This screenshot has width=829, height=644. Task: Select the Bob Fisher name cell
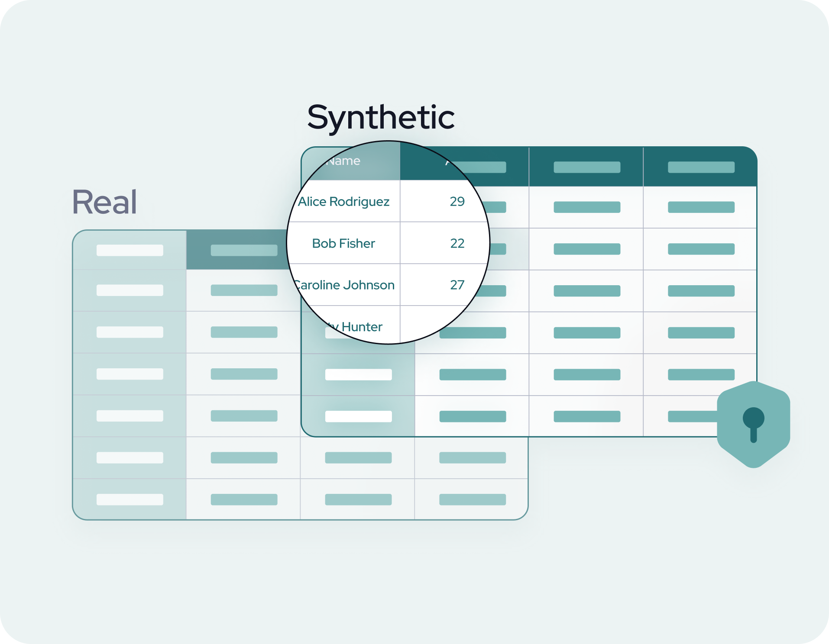344,243
